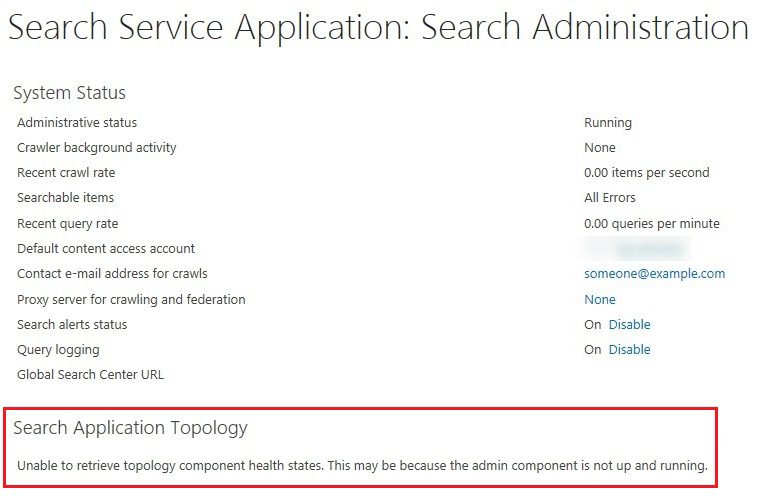Click the Search Administration page title
The height and width of the screenshot is (496, 763).
pos(378,27)
